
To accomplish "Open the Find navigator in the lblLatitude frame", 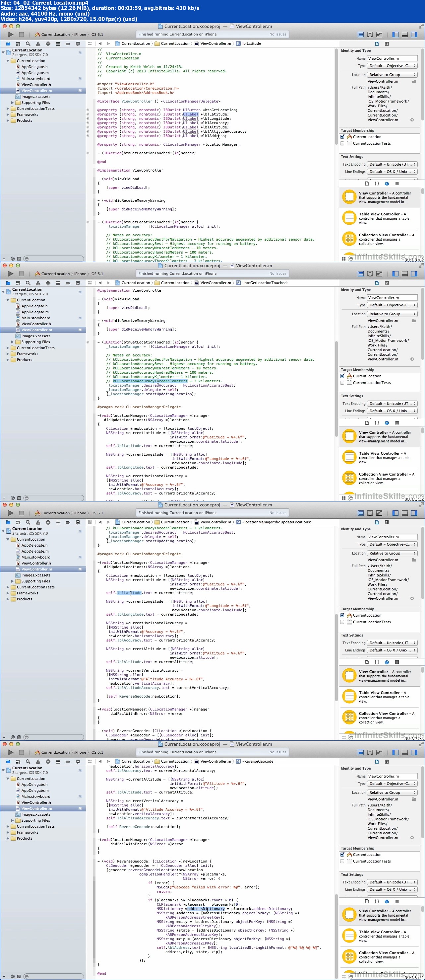I will coord(28,44).
